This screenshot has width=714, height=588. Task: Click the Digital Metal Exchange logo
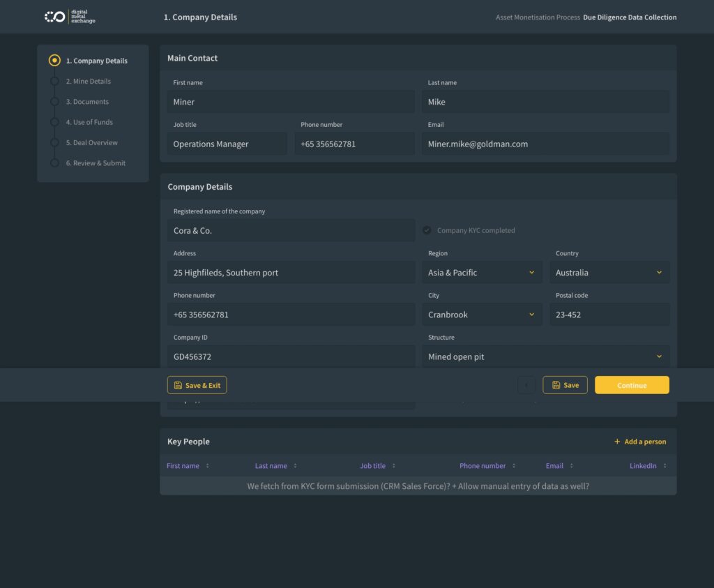click(x=70, y=17)
